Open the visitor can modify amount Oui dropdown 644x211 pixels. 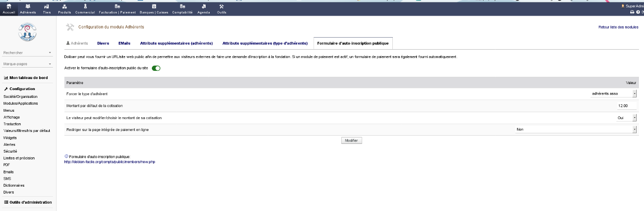pos(626,118)
